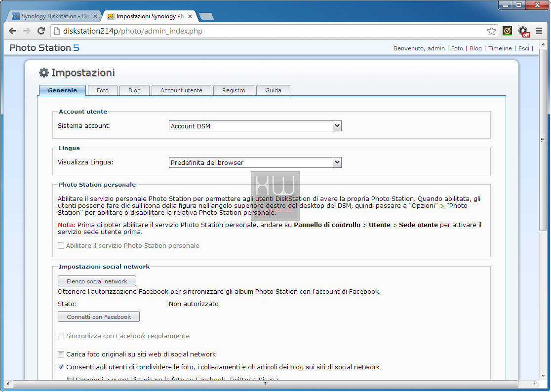Minimize the browser window
551x392 pixels.
(506, 5)
